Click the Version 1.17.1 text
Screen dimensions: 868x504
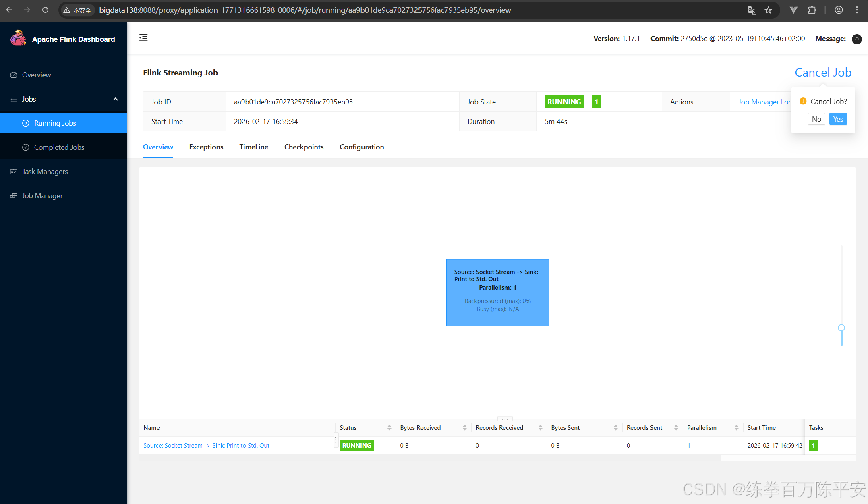(617, 39)
